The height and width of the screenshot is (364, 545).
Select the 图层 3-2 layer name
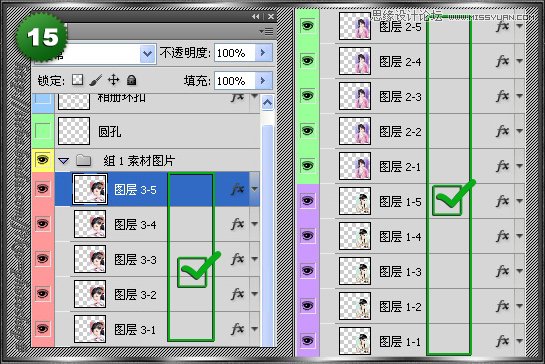tap(135, 295)
